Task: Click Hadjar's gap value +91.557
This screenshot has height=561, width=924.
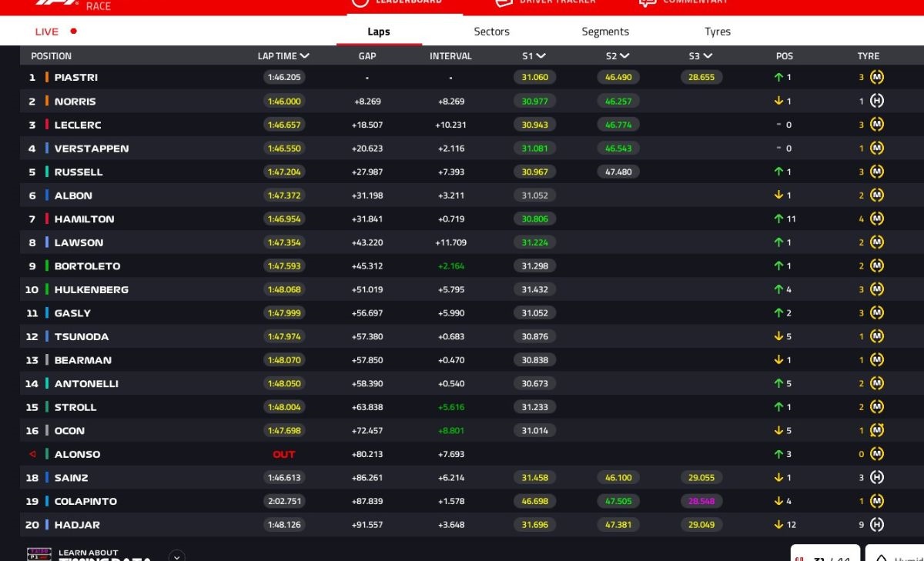Action: (367, 524)
